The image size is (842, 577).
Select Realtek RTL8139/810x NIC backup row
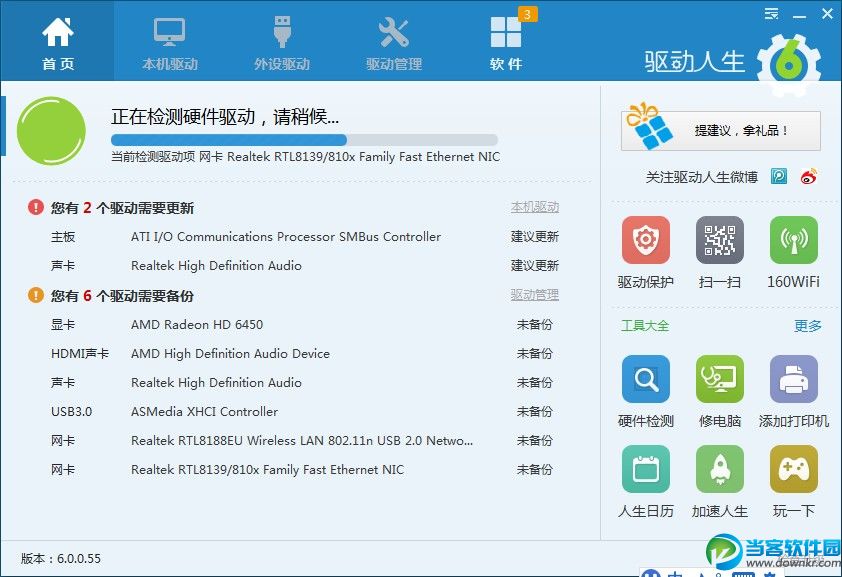coord(304,470)
